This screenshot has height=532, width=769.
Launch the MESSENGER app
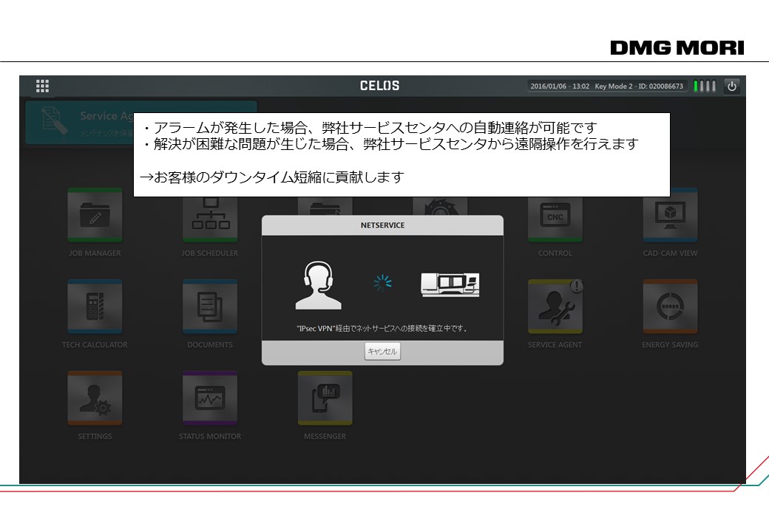click(325, 398)
